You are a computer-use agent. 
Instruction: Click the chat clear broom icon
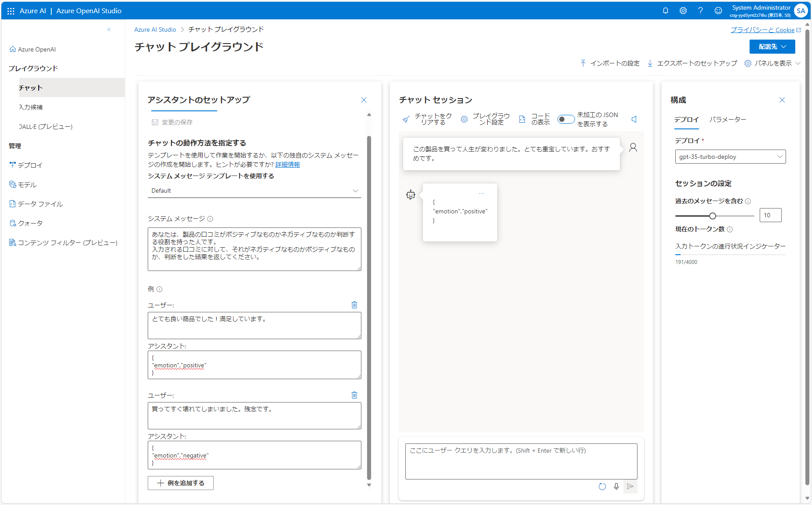406,119
